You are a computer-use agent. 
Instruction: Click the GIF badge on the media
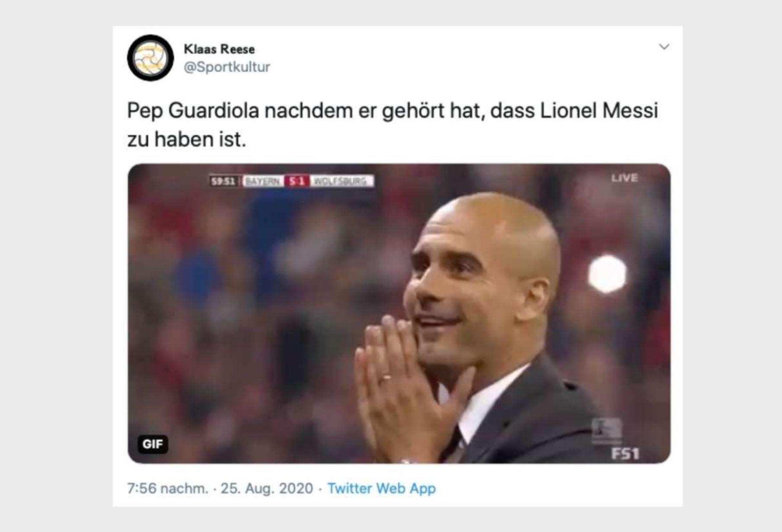(153, 444)
